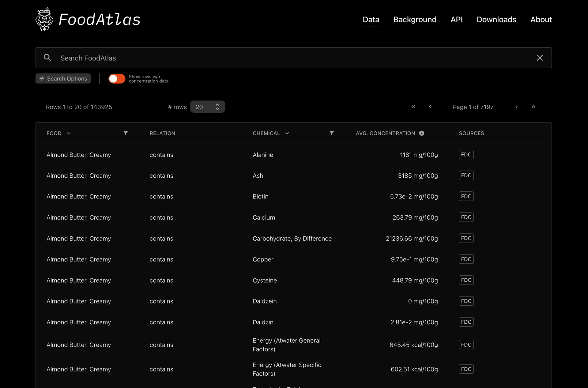The width and height of the screenshot is (588, 388).
Task: Enable showing rows without concentration data
Action: (117, 79)
